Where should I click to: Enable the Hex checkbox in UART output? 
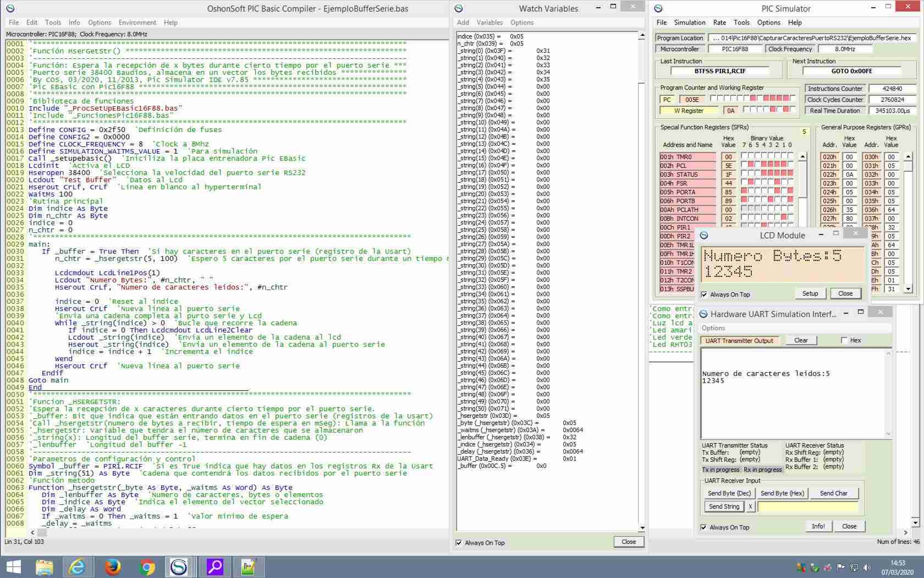coord(844,340)
